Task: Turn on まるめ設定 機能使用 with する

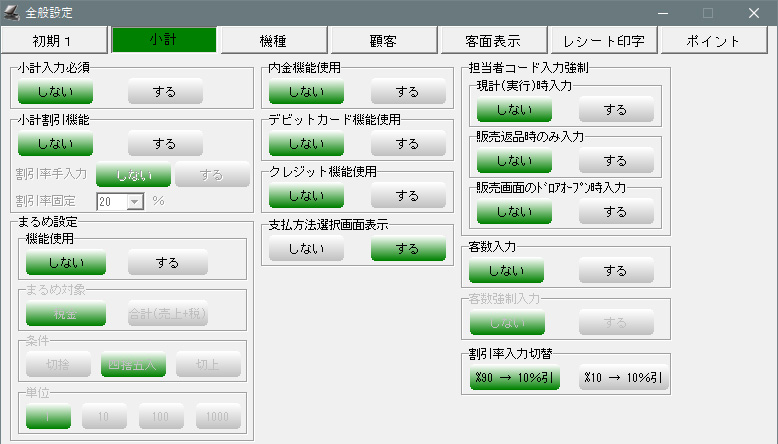Action: point(167,262)
